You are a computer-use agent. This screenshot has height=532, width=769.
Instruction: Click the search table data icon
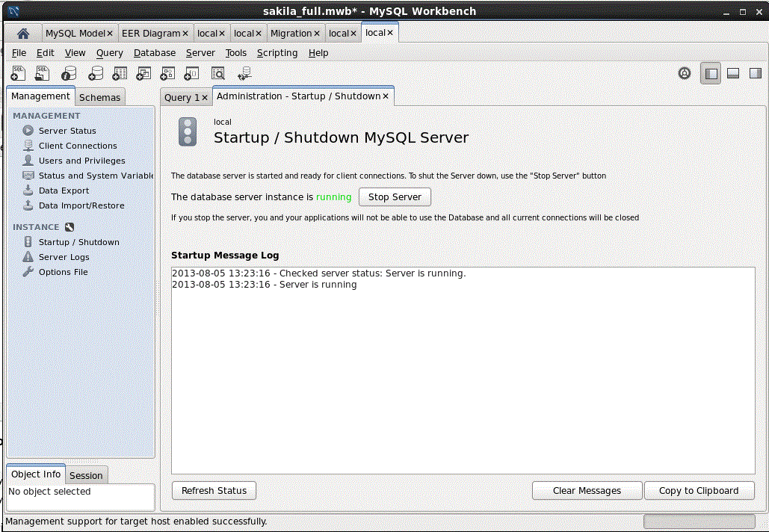(x=217, y=73)
